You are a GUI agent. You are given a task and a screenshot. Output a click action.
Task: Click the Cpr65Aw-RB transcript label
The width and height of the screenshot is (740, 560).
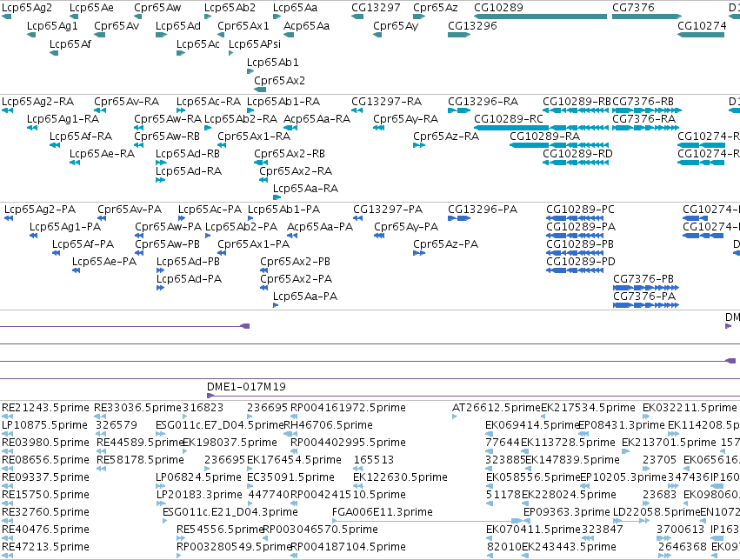click(167, 137)
